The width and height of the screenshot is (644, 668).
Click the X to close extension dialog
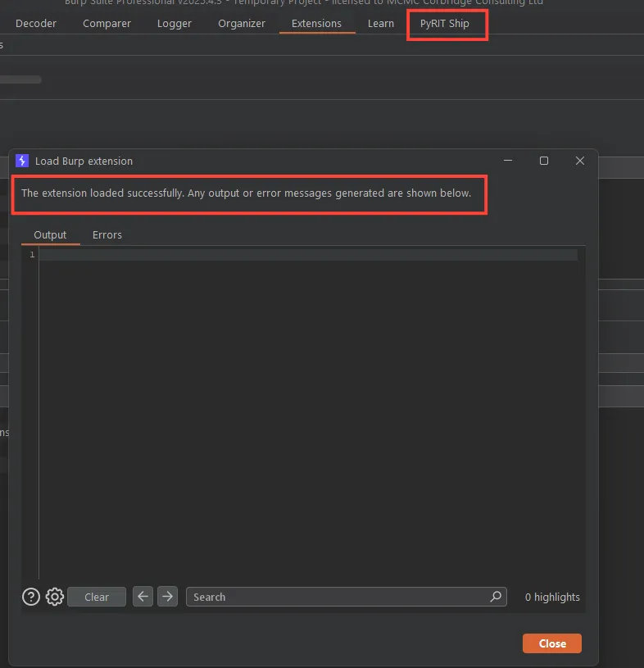(x=580, y=161)
